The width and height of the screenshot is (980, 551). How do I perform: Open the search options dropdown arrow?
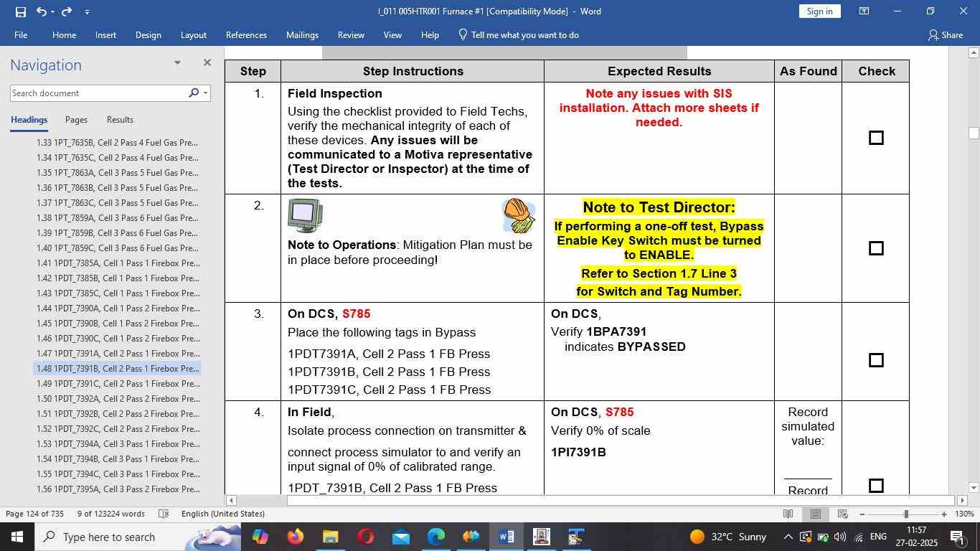click(x=205, y=93)
